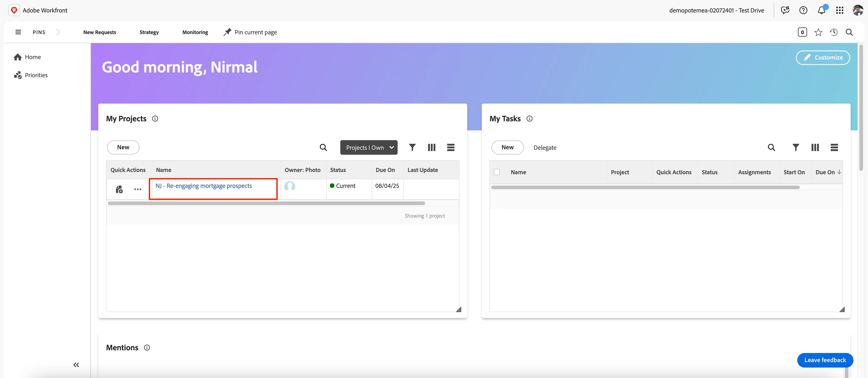Open Priorities in the sidebar
Screen dimensions: 868x378
(x=31, y=75)
